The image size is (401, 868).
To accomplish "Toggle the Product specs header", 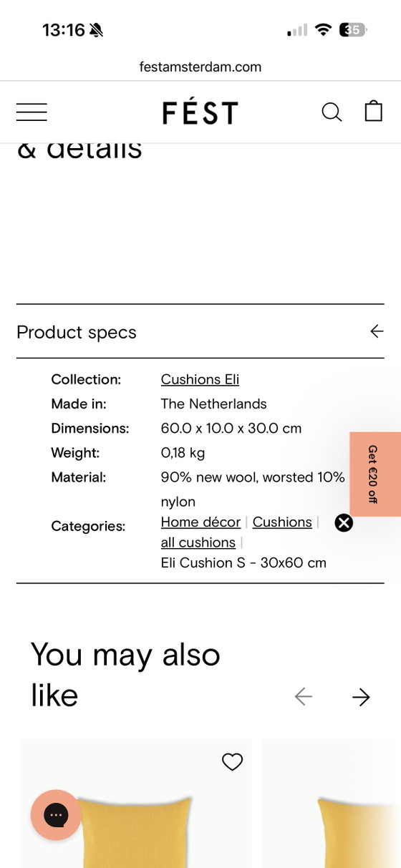I will point(200,331).
